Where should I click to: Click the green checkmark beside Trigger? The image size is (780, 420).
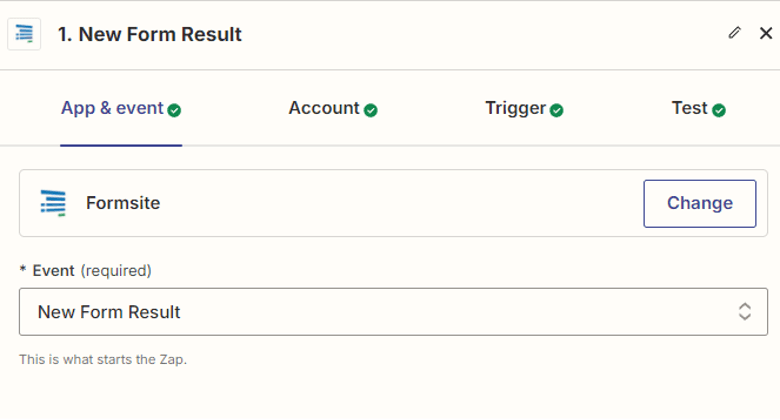[557, 110]
